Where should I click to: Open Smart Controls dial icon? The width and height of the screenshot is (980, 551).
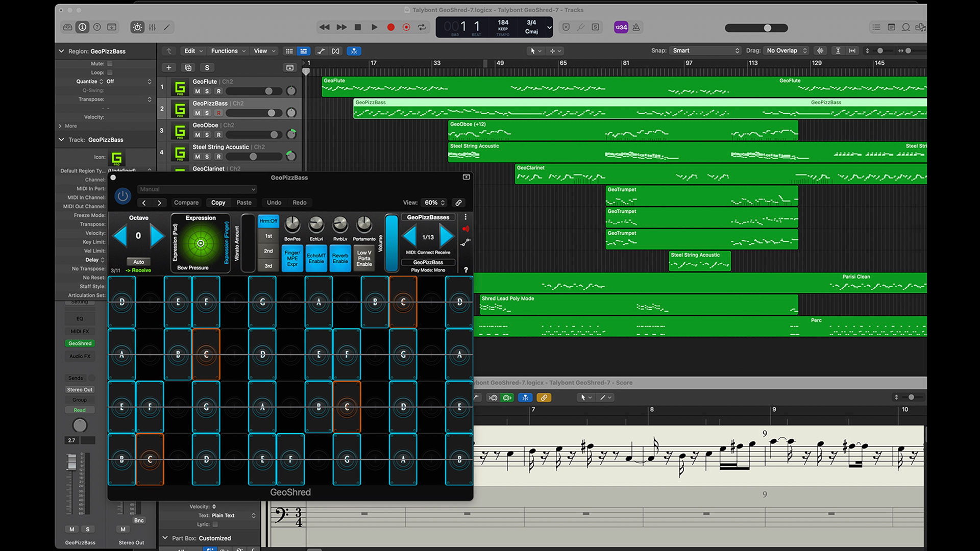(x=137, y=27)
